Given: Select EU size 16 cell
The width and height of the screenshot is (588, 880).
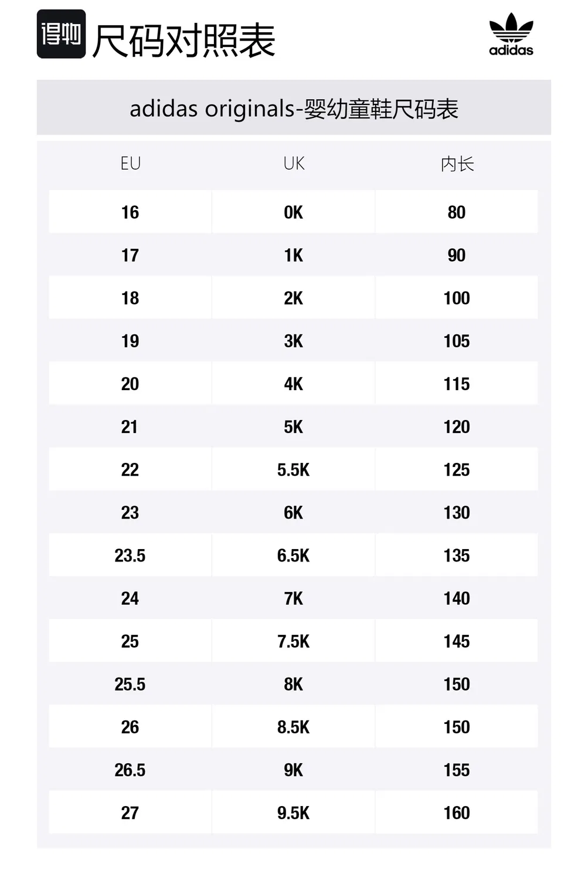Looking at the screenshot, I should [x=130, y=212].
